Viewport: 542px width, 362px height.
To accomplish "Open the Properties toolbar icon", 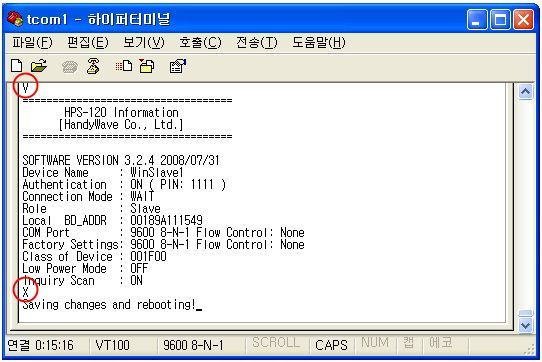I will point(177,66).
